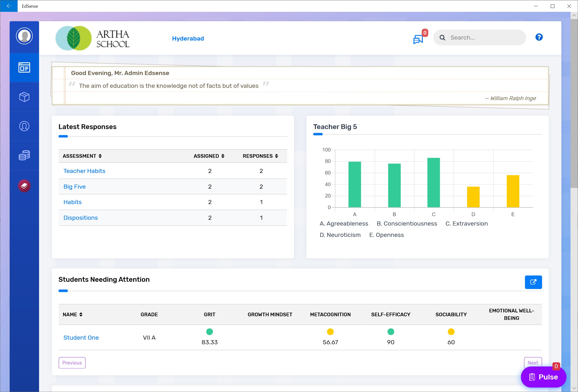Click the blue help question mark

click(x=539, y=37)
